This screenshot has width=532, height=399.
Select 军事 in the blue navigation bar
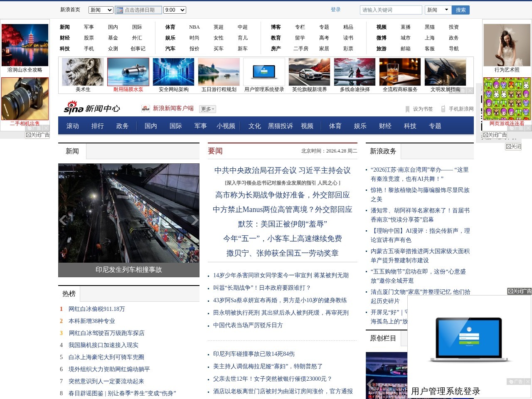click(200, 126)
